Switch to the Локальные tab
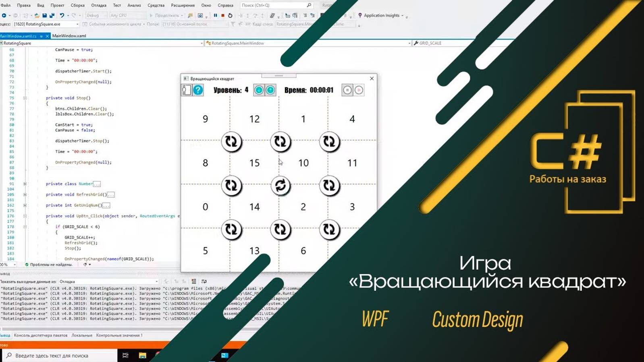 [x=82, y=335]
